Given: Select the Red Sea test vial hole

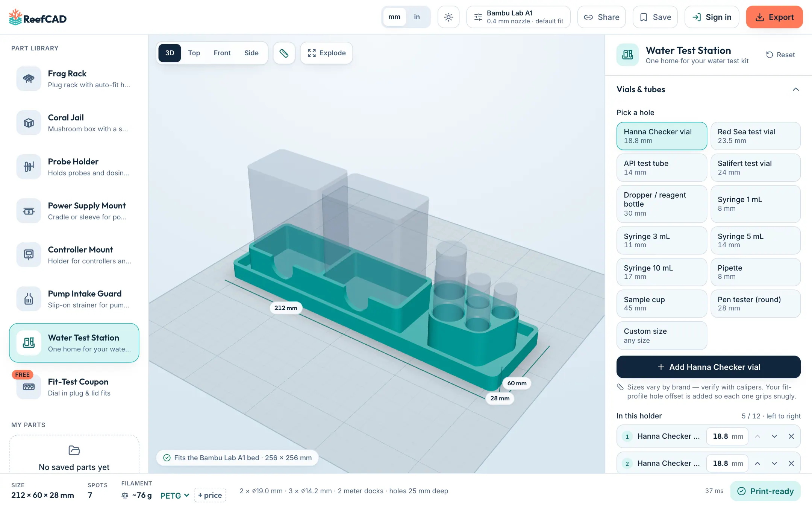Looking at the screenshot, I should (755, 136).
